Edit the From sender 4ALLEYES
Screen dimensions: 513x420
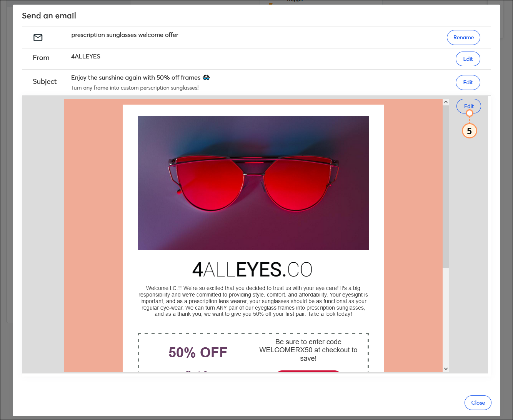[468, 59]
